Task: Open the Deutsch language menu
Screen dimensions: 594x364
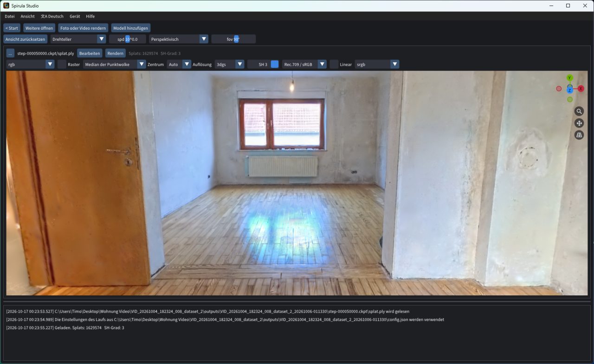Action: point(52,16)
